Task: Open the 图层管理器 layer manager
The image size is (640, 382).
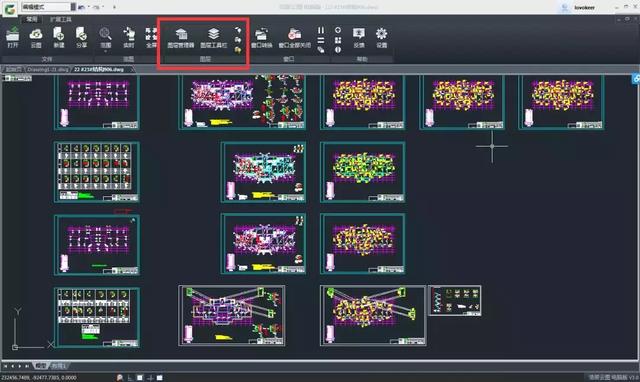Action: click(x=181, y=38)
